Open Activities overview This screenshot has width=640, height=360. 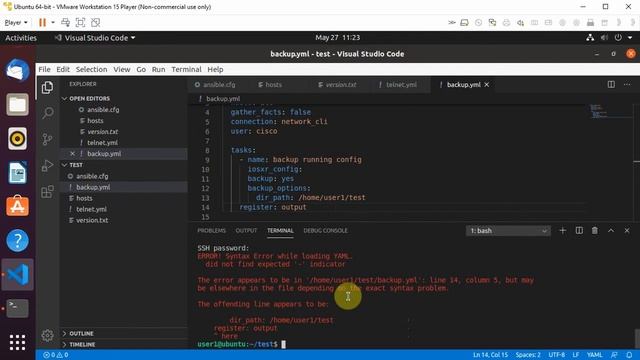click(21, 38)
